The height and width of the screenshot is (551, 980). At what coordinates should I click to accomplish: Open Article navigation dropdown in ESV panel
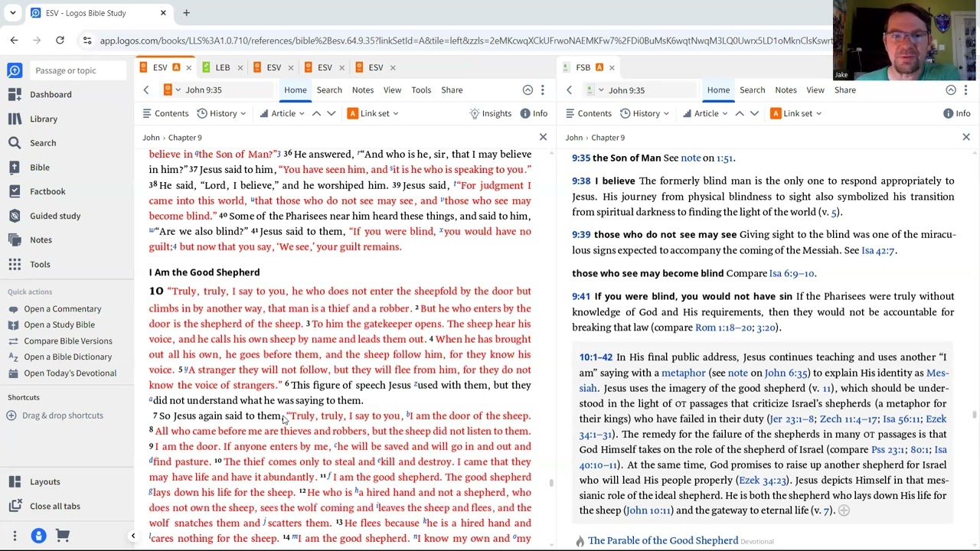282,113
